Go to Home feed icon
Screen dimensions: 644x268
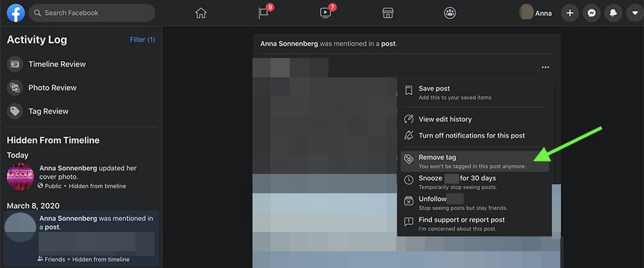(x=202, y=13)
